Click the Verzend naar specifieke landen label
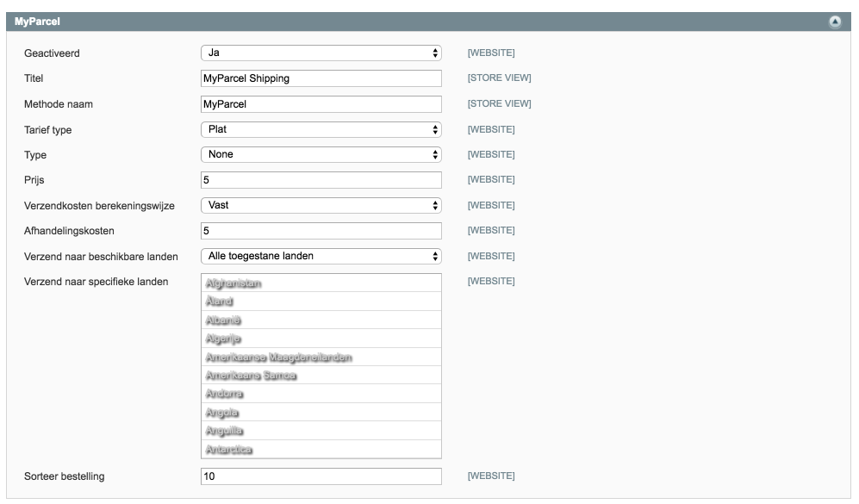The height and width of the screenshot is (504, 859). pyautogui.click(x=96, y=282)
